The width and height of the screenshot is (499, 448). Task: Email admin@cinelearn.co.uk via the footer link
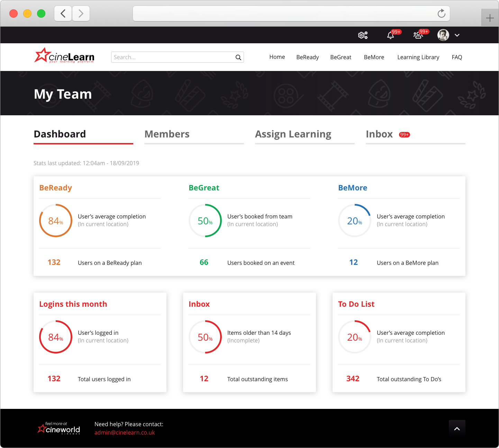point(125,432)
